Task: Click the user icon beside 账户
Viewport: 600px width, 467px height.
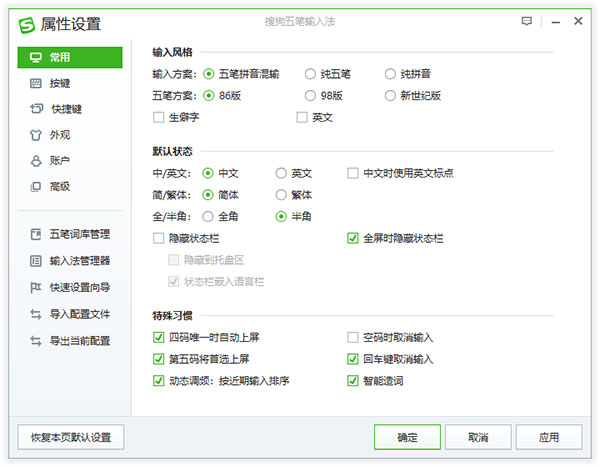Action: [x=36, y=160]
